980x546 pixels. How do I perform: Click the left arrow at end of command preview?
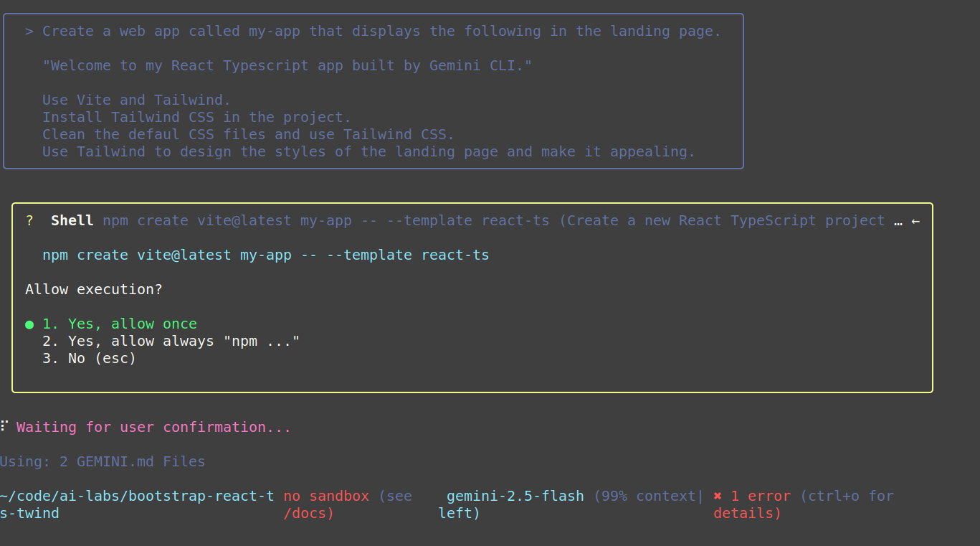click(x=916, y=222)
